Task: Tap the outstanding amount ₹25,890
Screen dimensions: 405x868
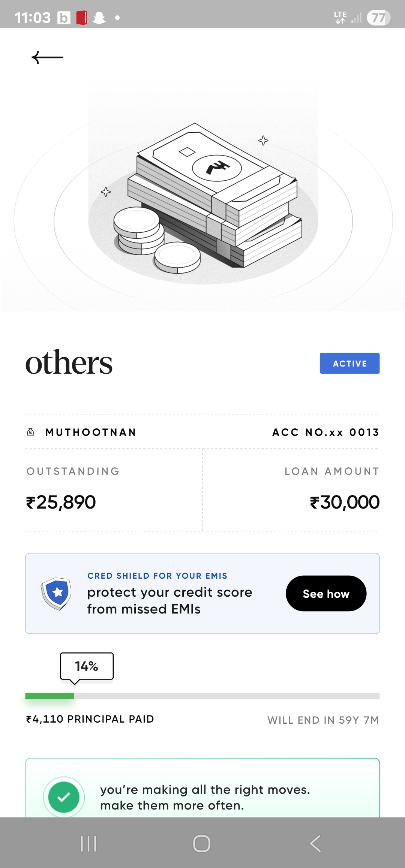Action: (x=61, y=502)
